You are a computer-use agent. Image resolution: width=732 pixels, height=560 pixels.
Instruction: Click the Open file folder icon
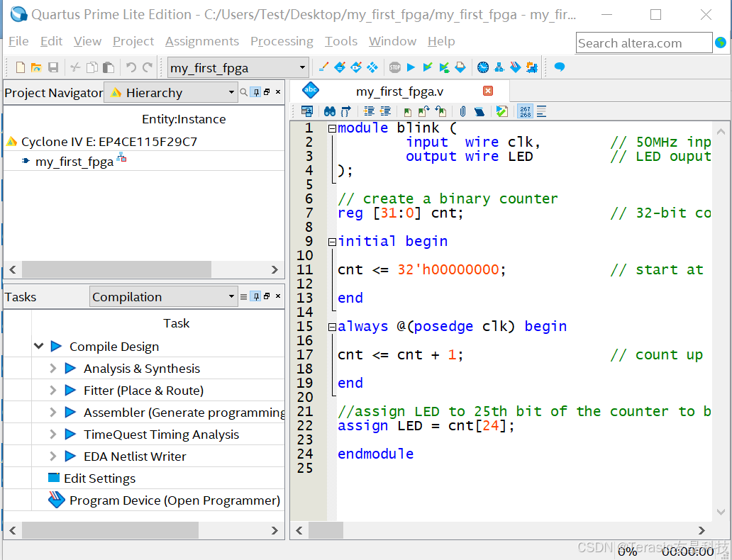coord(36,67)
